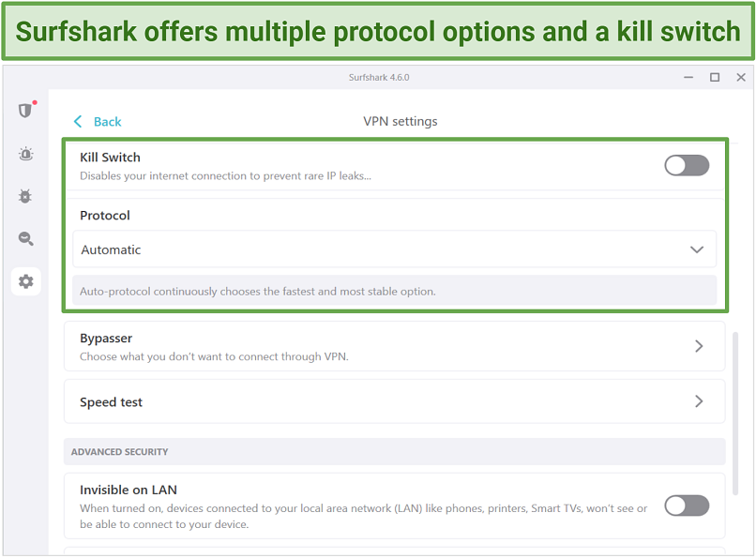Viewport: 756px width, 558px height.
Task: Select the Settings gear in sidebar
Action: click(25, 281)
